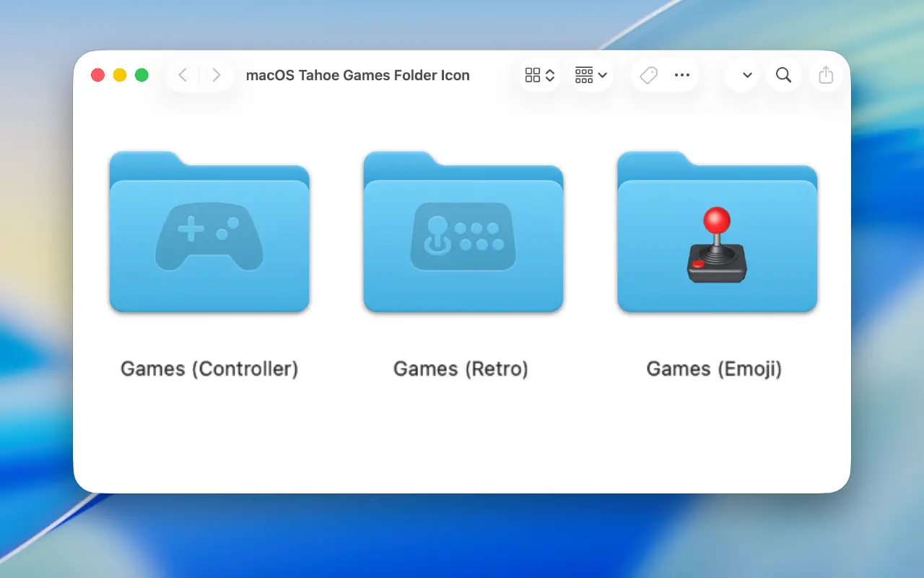Screen dimensions: 924x578
Task: Click the Search magnifier icon
Action: (x=783, y=75)
